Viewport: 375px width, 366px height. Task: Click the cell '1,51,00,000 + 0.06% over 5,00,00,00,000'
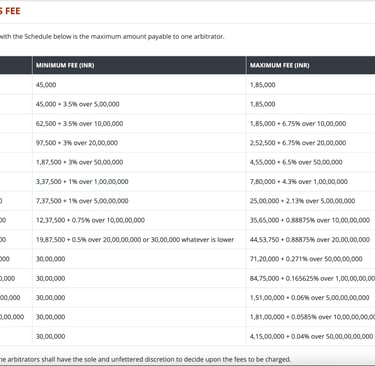pyautogui.click(x=311, y=297)
